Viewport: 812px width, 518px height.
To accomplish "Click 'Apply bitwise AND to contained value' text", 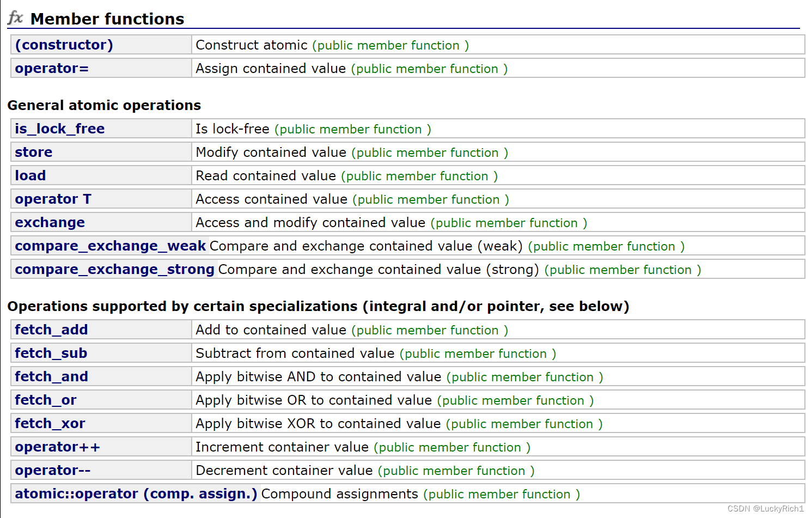I will pos(319,376).
